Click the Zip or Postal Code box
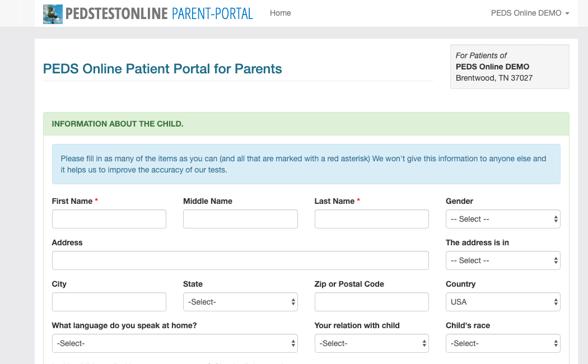Viewport: 588px width, 364px height. click(371, 302)
